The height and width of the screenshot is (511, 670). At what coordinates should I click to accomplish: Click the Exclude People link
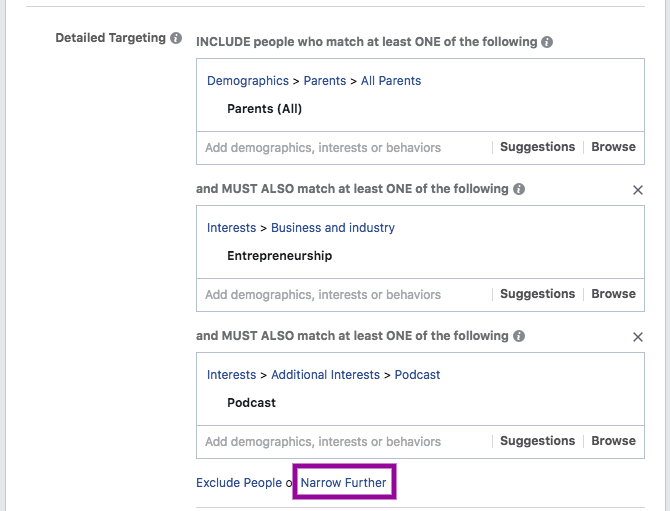(239, 483)
